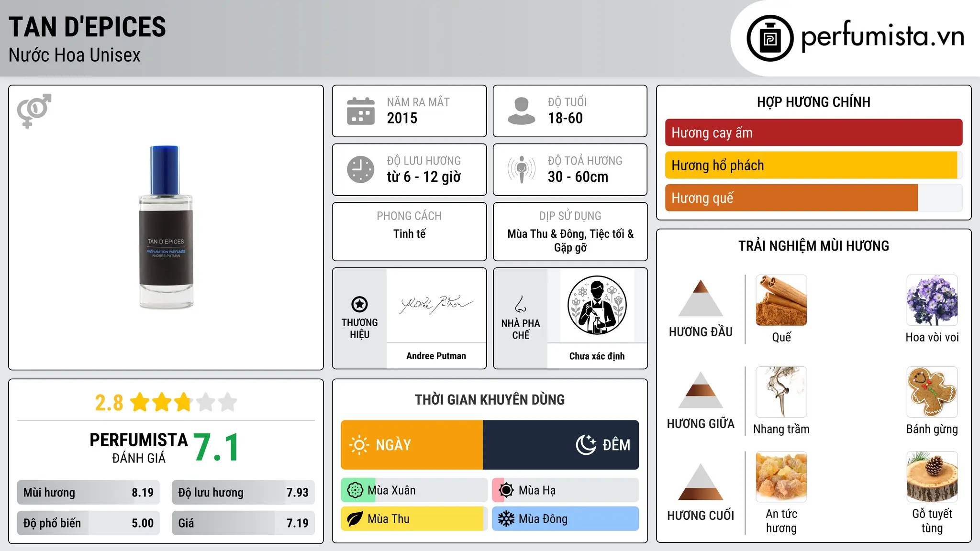Click the Hợp hương chính heading

(813, 102)
